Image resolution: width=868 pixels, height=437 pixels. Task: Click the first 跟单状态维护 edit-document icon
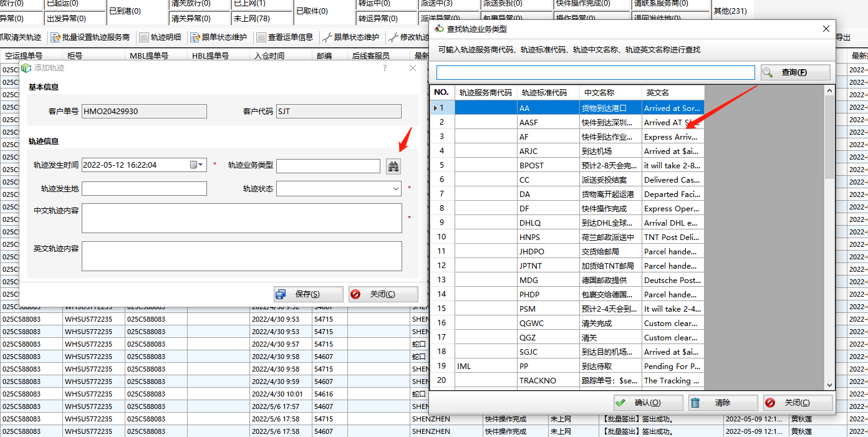pyautogui.click(x=195, y=37)
